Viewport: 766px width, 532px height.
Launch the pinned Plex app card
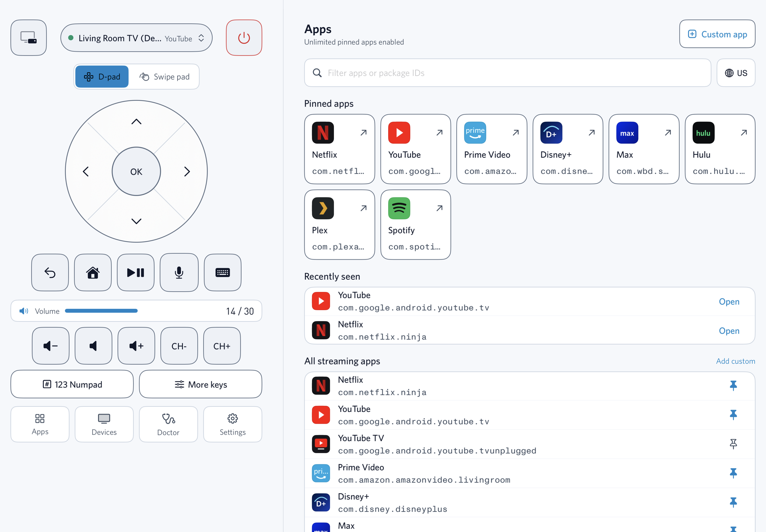point(340,225)
